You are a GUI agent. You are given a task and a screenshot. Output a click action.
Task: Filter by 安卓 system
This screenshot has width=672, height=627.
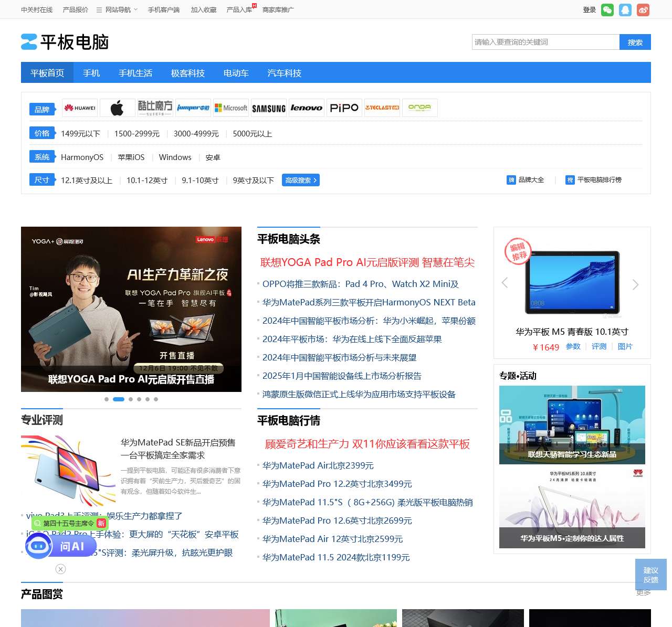tap(213, 157)
